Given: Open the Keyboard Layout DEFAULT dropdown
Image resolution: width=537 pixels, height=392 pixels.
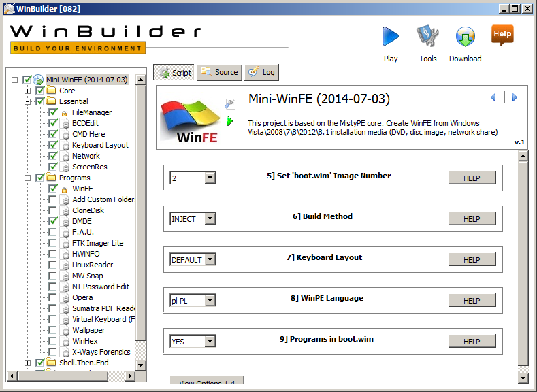Looking at the screenshot, I should click(x=210, y=259).
